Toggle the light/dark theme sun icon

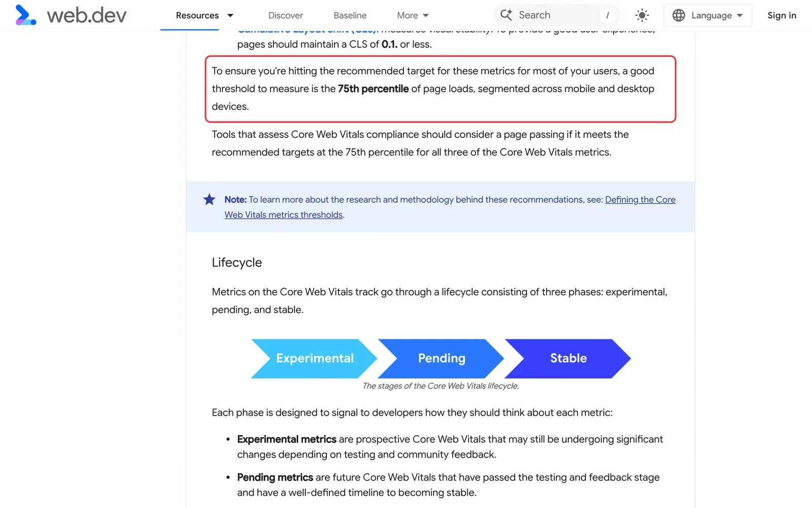642,15
